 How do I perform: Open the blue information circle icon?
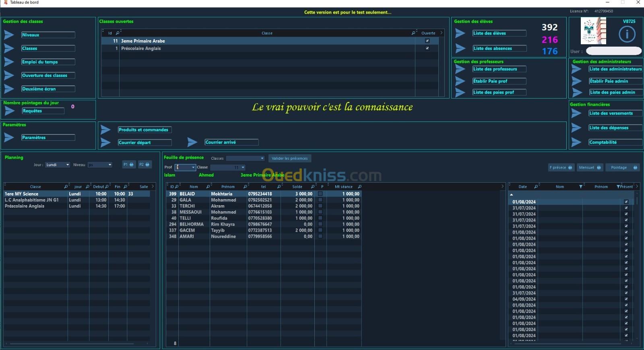click(627, 35)
